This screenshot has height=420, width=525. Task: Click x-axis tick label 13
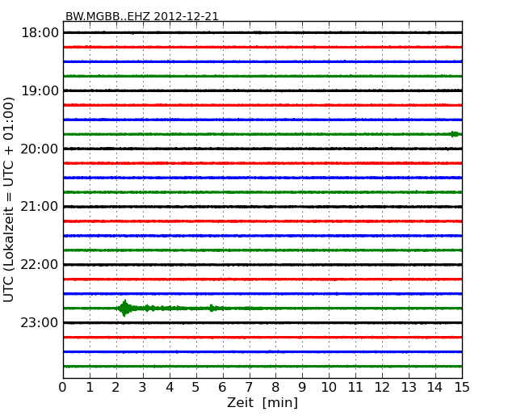pyautogui.click(x=409, y=388)
